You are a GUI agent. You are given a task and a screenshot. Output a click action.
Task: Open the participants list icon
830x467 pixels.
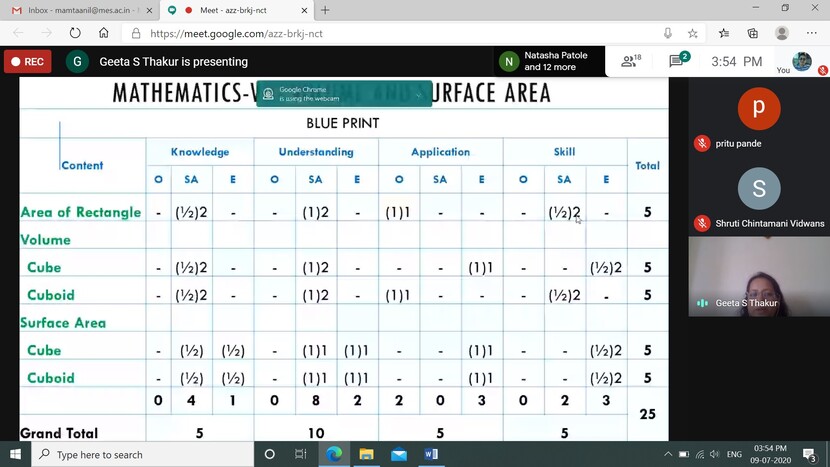[x=631, y=61]
